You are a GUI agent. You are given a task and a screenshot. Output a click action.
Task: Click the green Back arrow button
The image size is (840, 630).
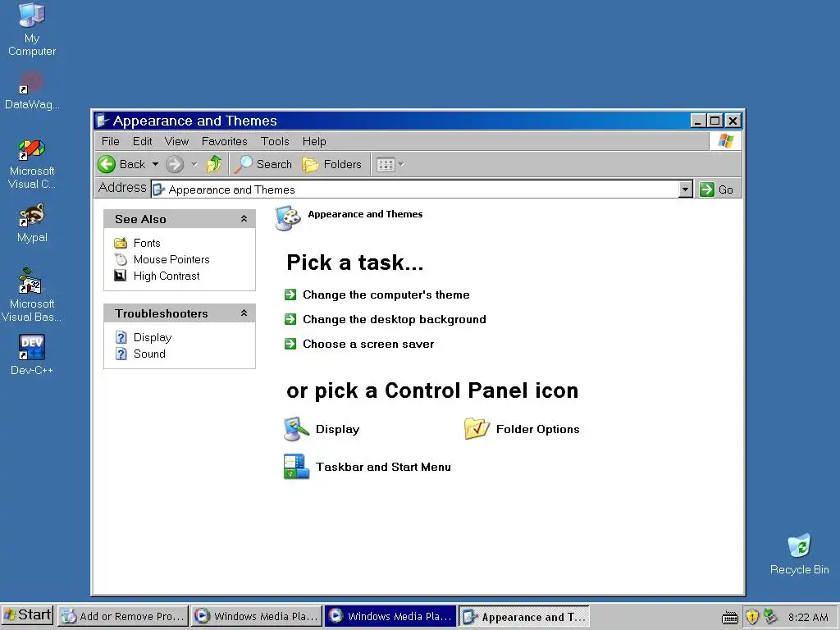[107, 164]
